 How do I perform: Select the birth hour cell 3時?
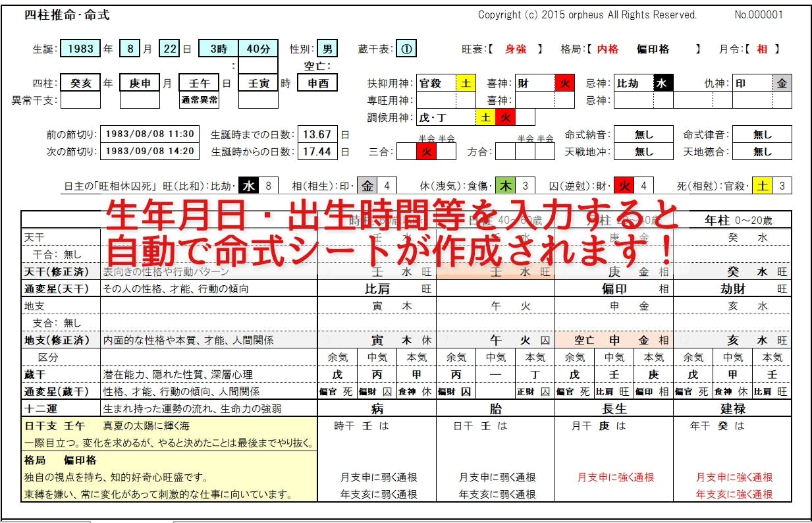pyautogui.click(x=218, y=49)
